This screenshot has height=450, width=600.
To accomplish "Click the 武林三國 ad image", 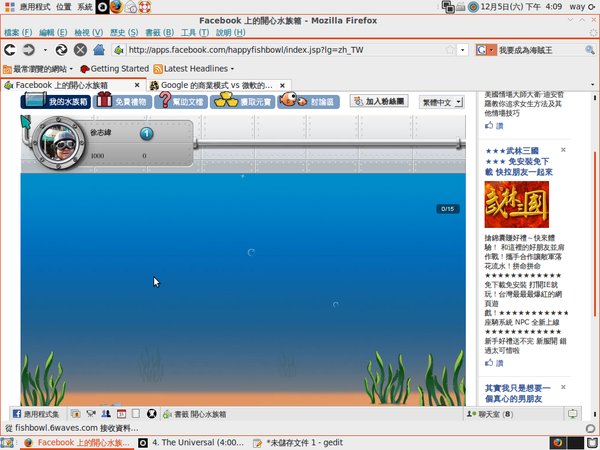I will [x=517, y=204].
